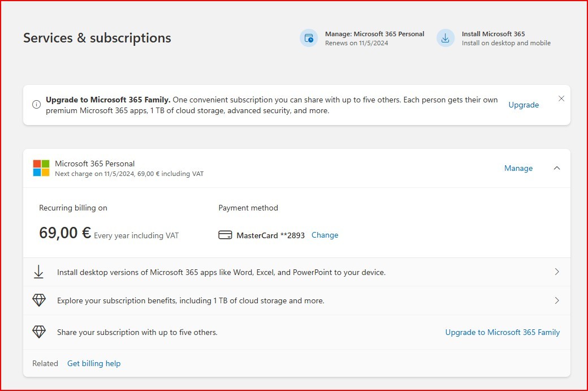Click the Microsoft 365 four-square logo icon

tap(40, 168)
